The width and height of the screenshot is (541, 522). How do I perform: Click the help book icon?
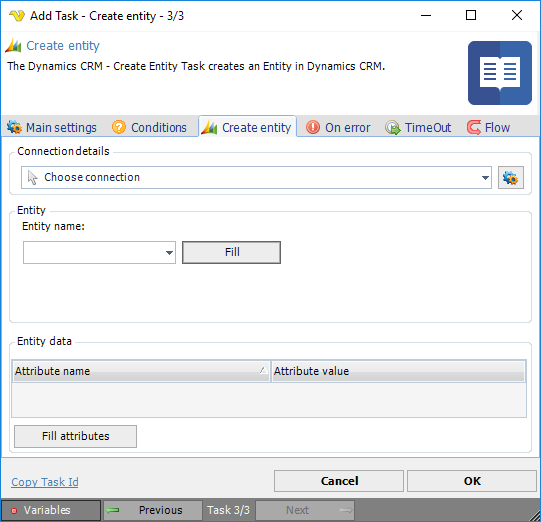coord(500,73)
